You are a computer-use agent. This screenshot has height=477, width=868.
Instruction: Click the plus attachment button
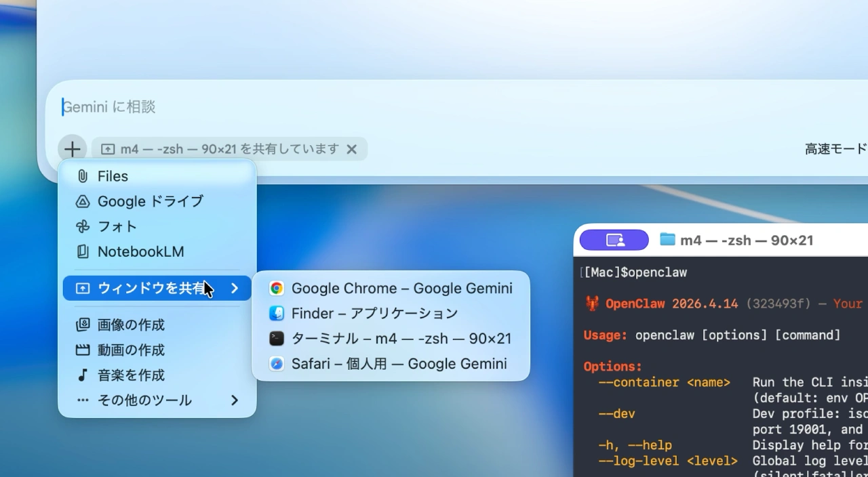72,148
